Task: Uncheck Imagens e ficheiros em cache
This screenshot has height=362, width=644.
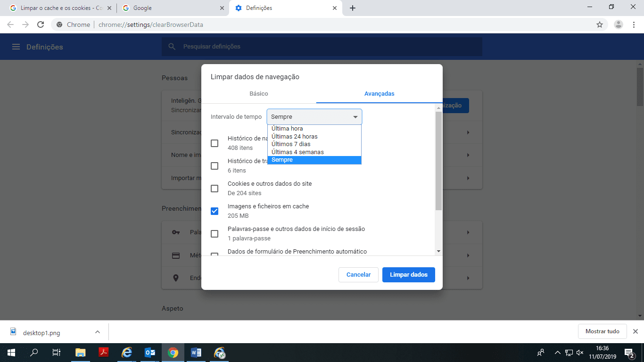Action: (x=215, y=211)
